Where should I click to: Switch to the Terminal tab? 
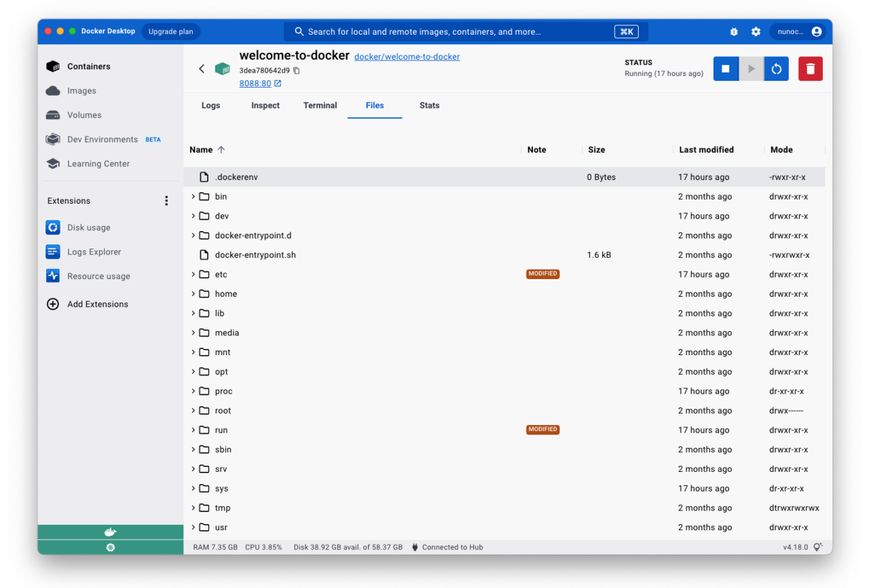tap(320, 105)
